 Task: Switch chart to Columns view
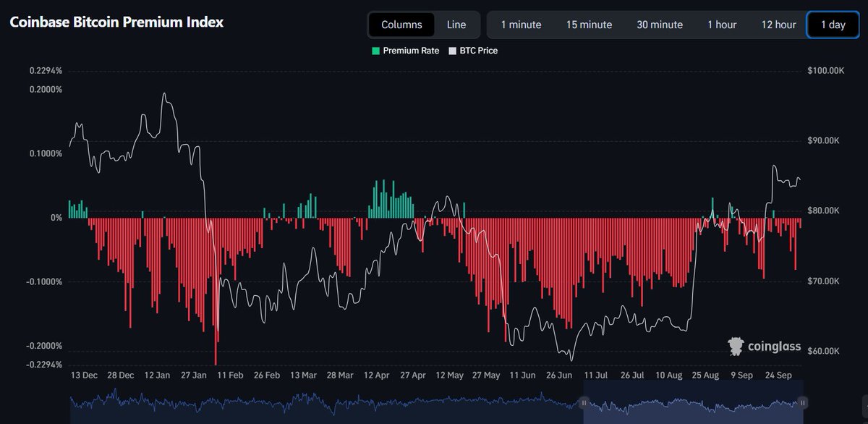pos(401,25)
